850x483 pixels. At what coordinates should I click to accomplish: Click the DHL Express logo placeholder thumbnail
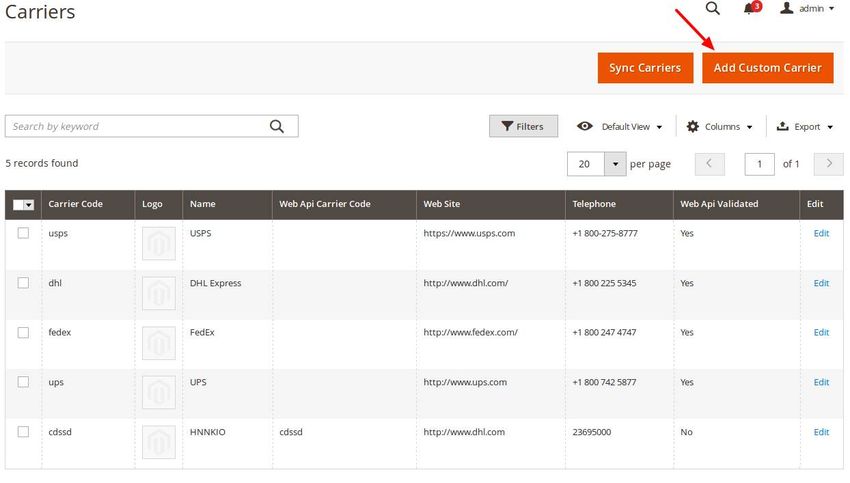159,293
